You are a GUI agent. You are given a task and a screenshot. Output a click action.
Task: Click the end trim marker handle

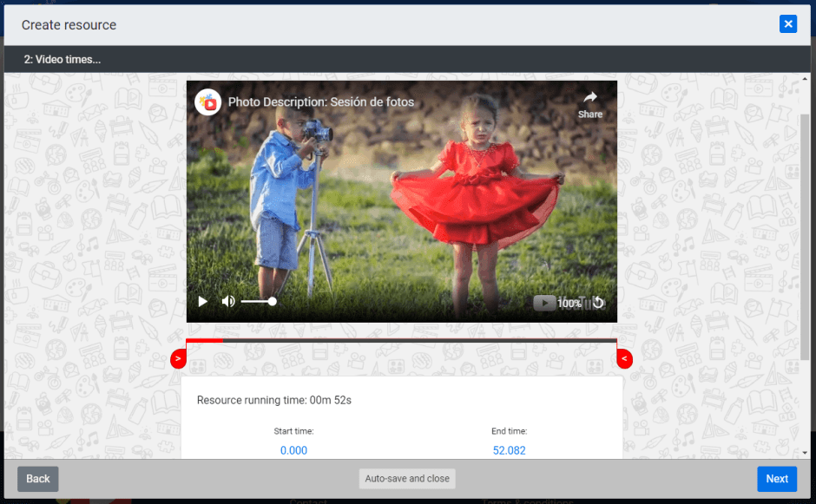click(x=624, y=358)
